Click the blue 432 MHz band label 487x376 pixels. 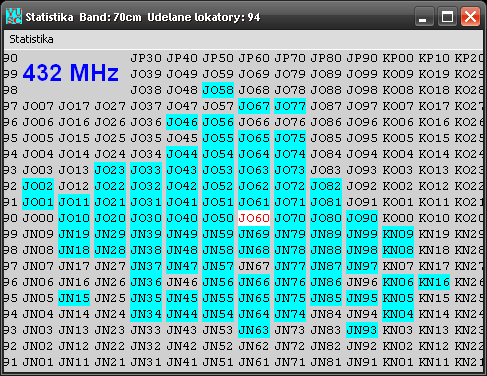[71, 73]
